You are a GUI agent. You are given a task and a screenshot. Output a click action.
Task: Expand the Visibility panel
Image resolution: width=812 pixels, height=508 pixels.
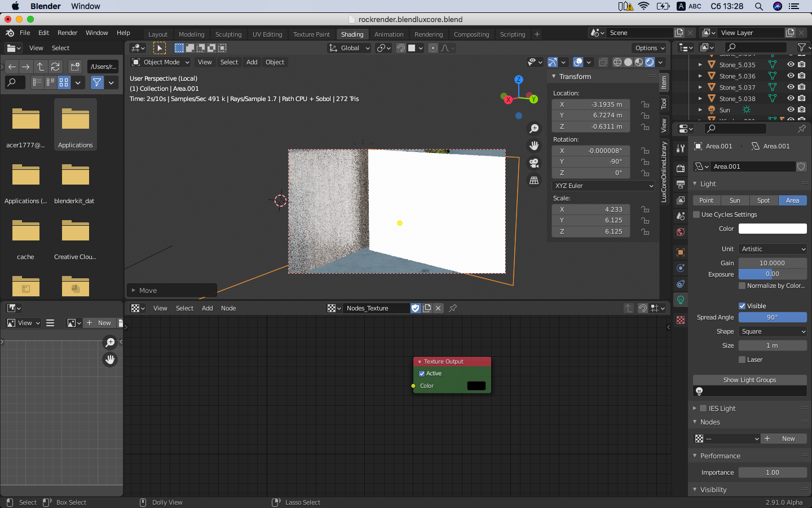713,490
